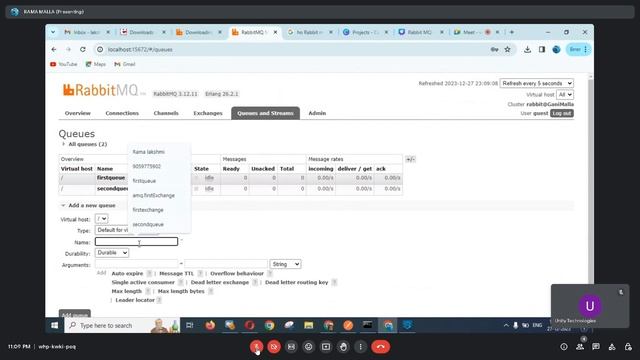Select Queues and Streams tab
Viewport: 640px width, 360px height.
pos(265,113)
